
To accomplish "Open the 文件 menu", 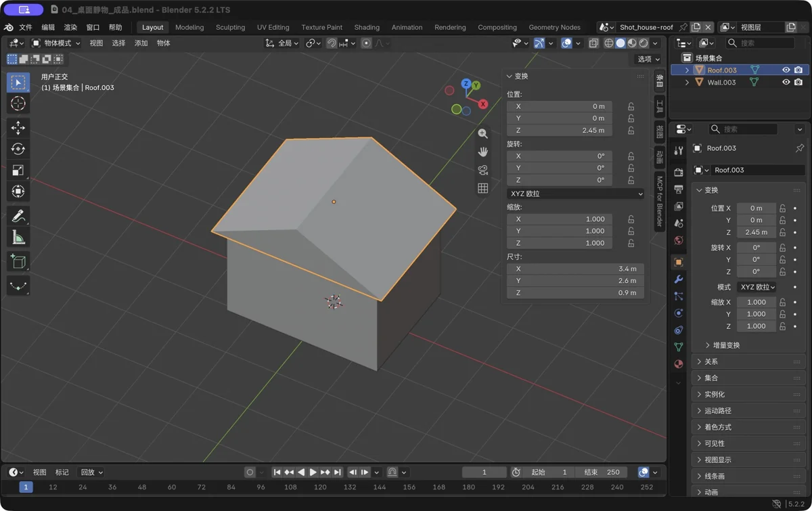I will [26, 28].
